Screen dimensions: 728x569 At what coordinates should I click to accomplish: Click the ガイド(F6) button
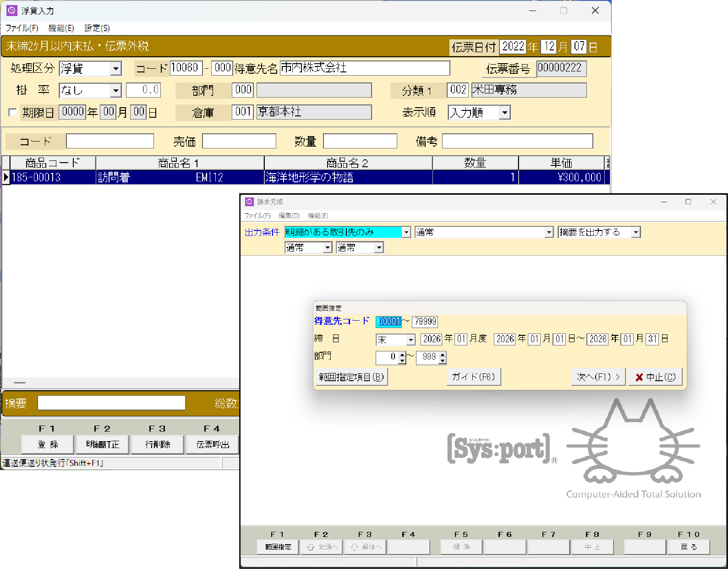pos(474,377)
